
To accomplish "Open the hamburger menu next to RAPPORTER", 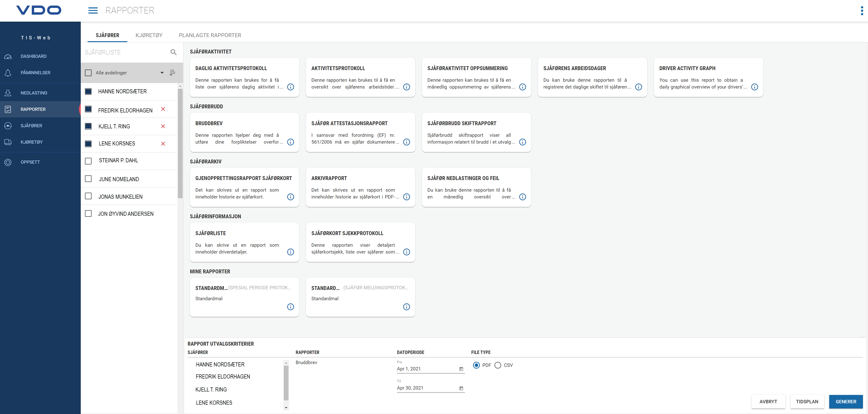I will [x=93, y=10].
